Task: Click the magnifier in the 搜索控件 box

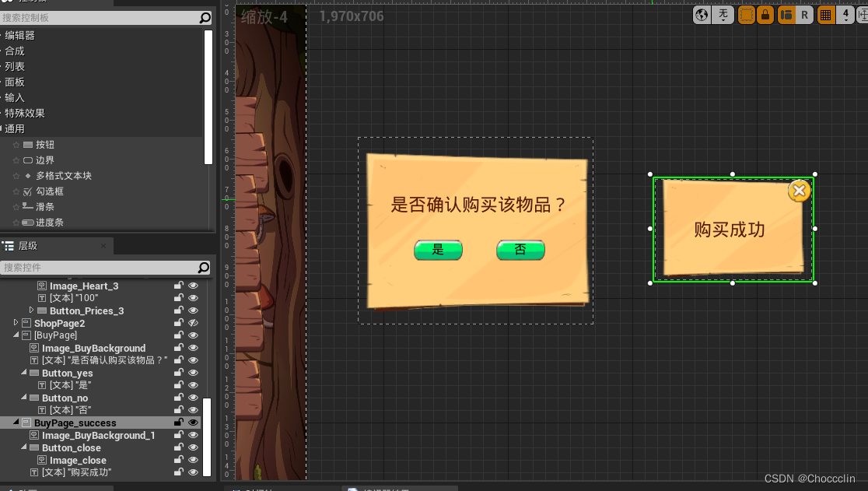Action: [x=204, y=268]
